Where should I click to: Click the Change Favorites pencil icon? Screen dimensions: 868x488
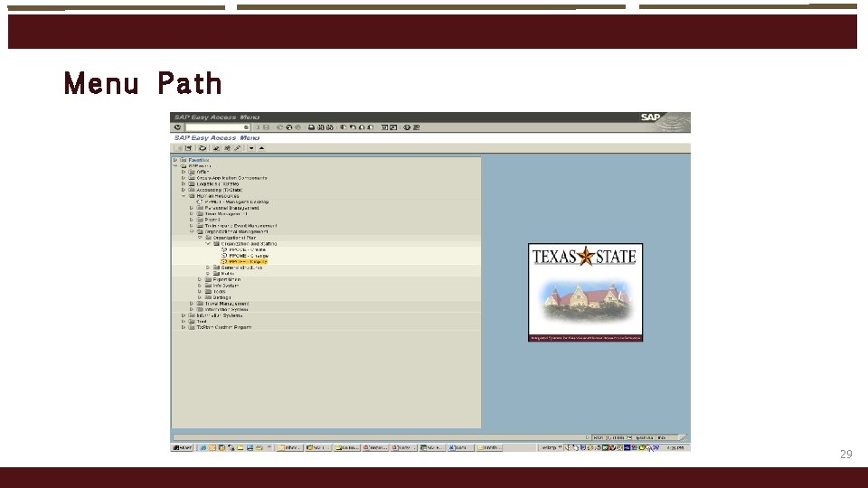(238, 147)
